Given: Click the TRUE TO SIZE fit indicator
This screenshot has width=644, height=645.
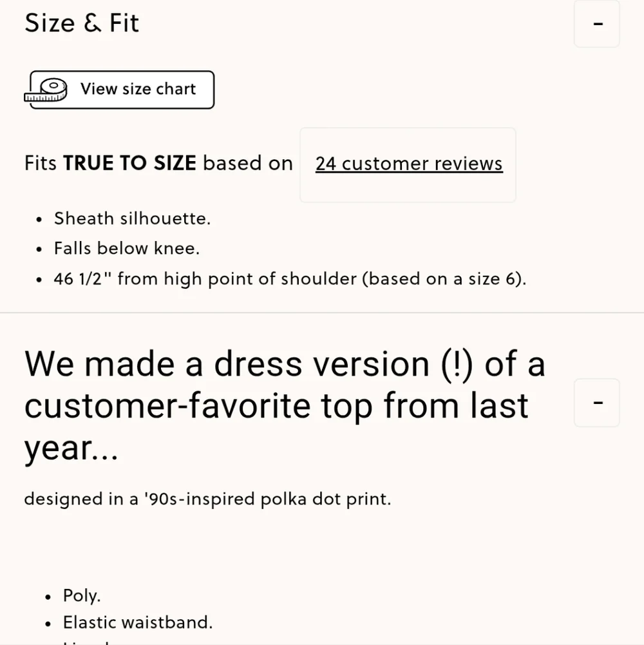Looking at the screenshot, I should 130,163.
